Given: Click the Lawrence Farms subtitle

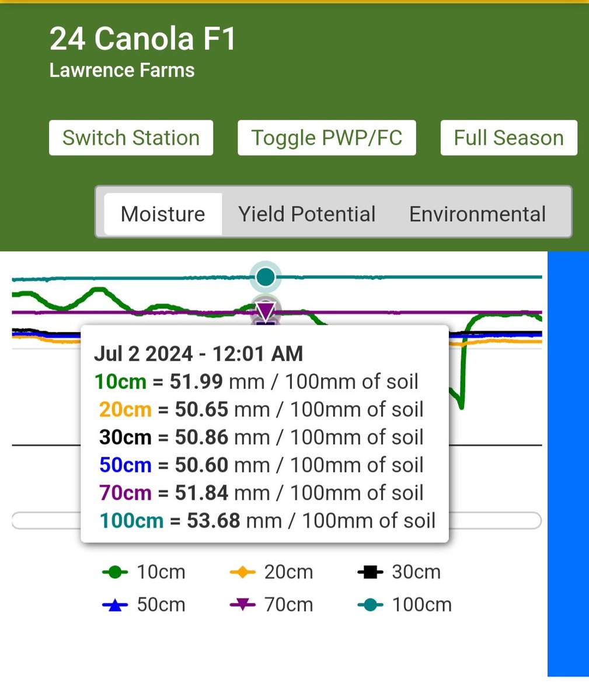Looking at the screenshot, I should 122,71.
